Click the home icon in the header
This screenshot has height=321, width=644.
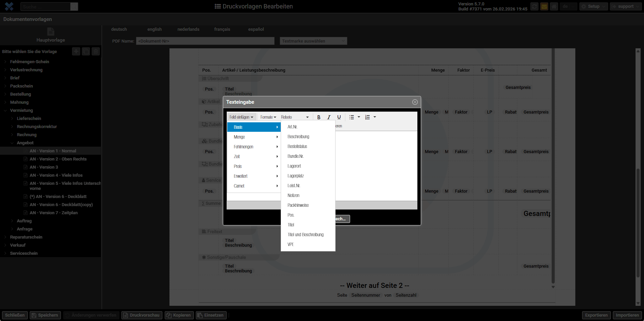554,6
